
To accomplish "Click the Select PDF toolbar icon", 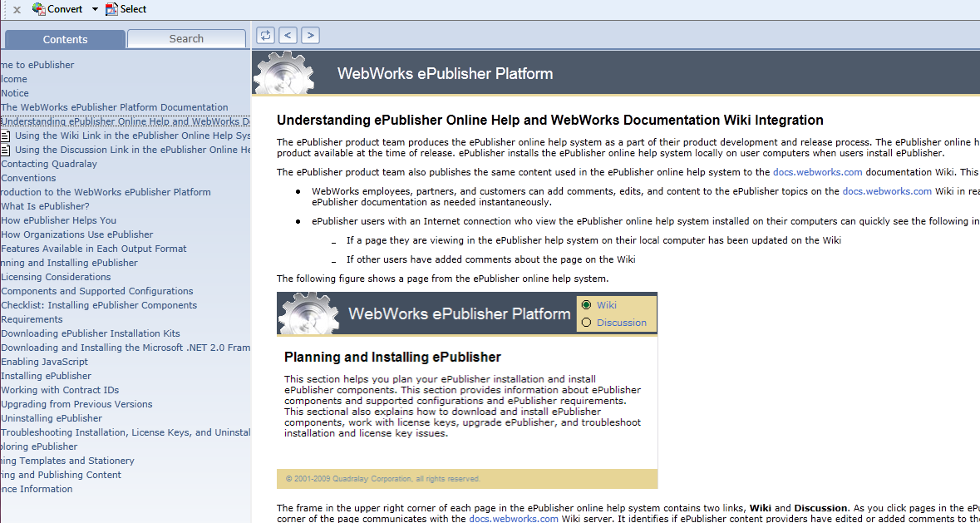I will 111,9.
